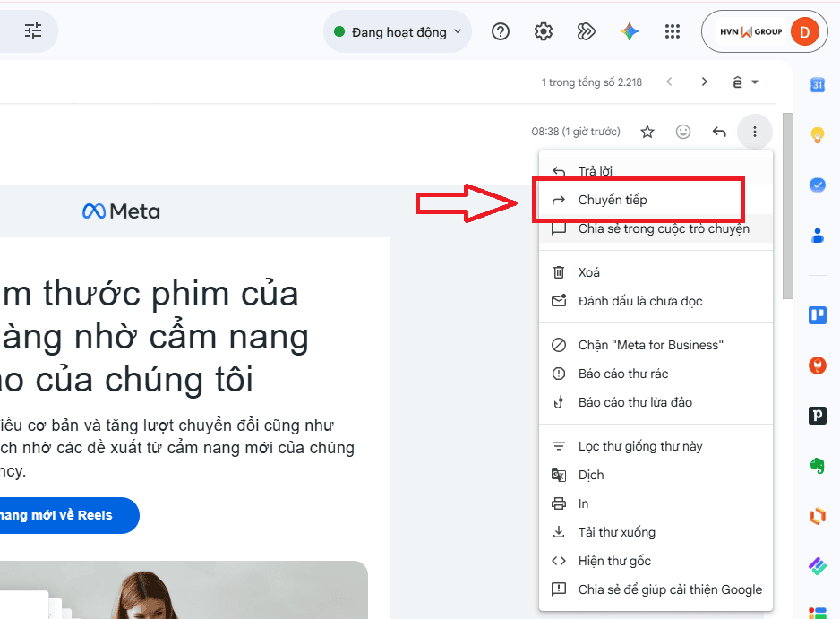
Task: Select Tải thư xuống
Action: [x=656, y=532]
